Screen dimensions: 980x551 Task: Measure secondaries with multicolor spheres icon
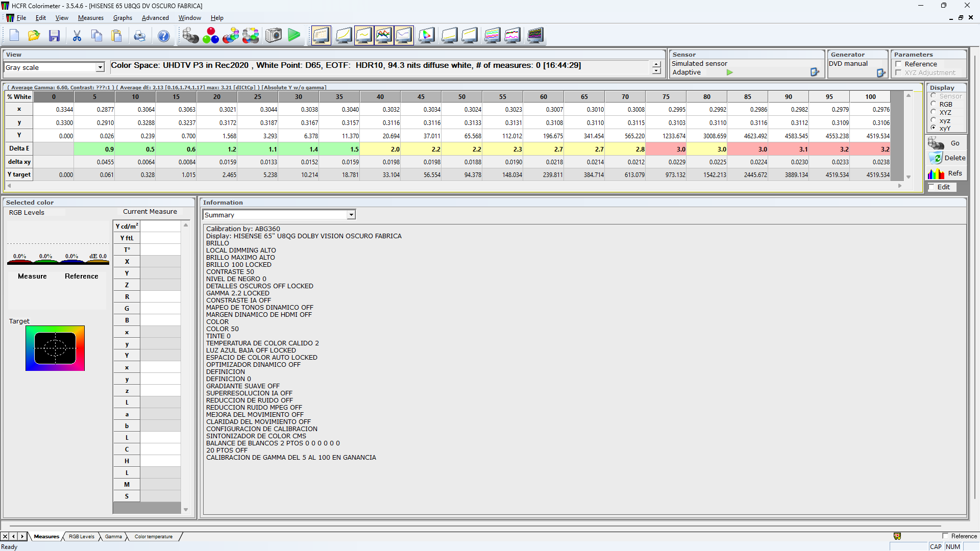[x=231, y=35]
